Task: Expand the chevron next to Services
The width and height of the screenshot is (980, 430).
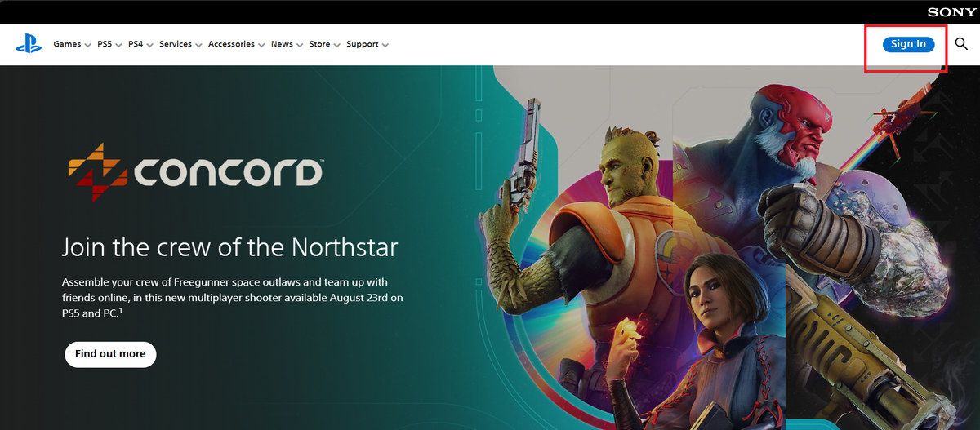Action: coord(198,45)
